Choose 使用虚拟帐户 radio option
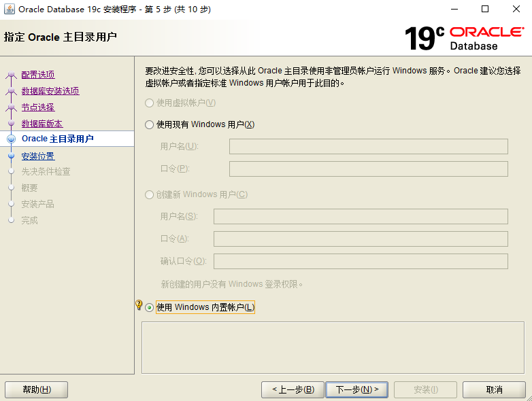This screenshot has width=532, height=401. pyautogui.click(x=150, y=103)
